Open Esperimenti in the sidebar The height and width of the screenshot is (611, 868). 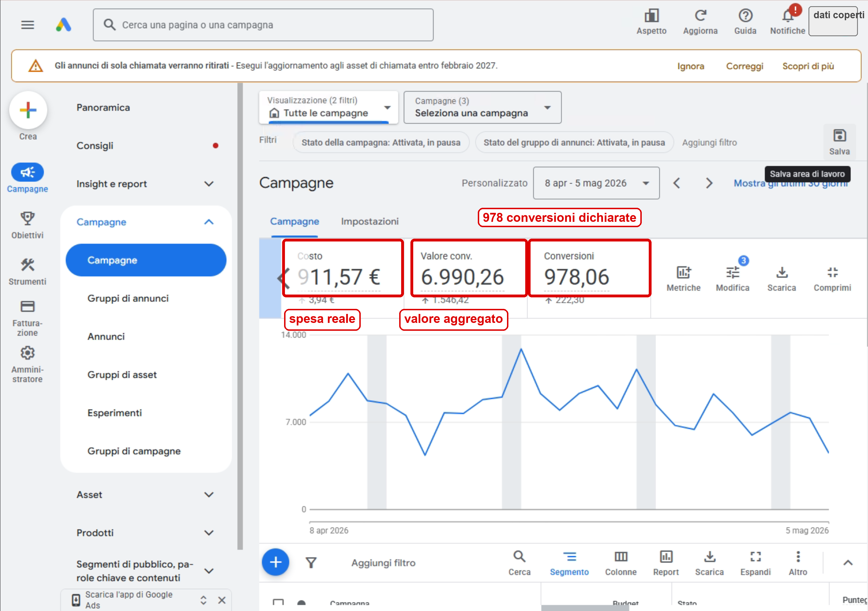tap(115, 413)
